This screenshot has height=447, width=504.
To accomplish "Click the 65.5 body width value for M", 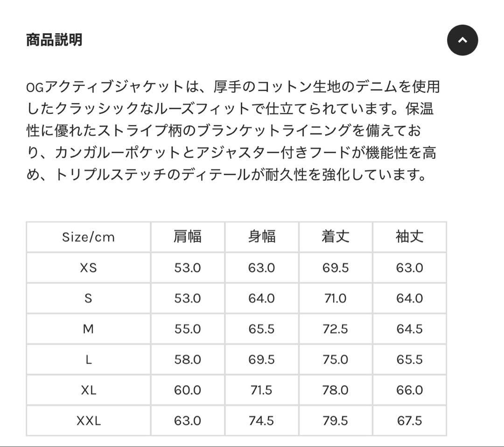I will pos(261,329).
